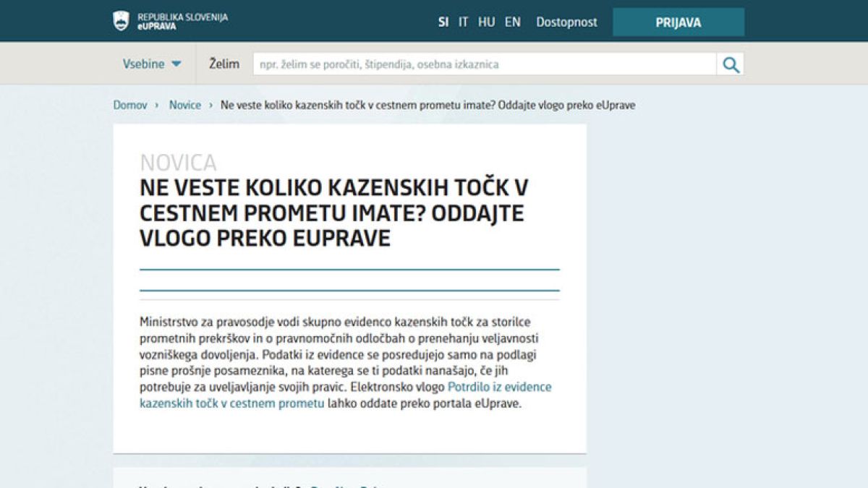Viewport: 868px width, 488px height.
Task: Focus the Želim search input field
Action: [483, 64]
